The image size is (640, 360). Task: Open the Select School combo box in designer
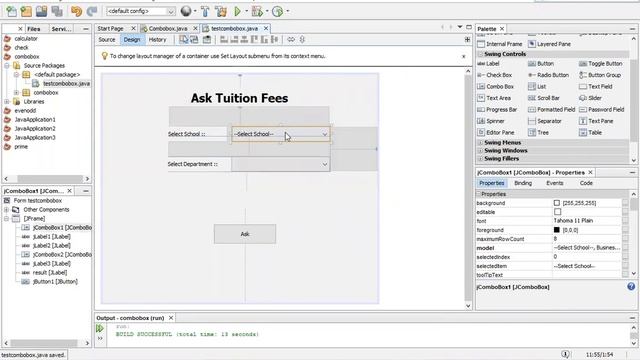point(281,134)
